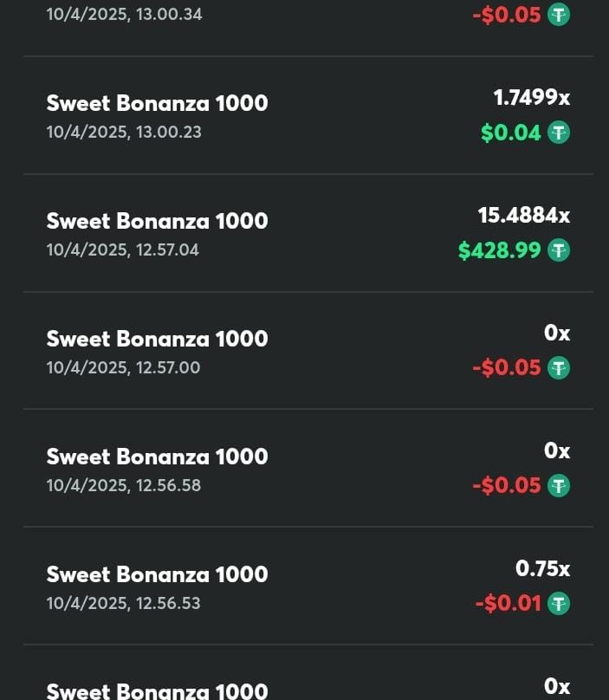The image size is (609, 700).
Task: Click the 15.4884x multiplier value
Action: point(524,215)
